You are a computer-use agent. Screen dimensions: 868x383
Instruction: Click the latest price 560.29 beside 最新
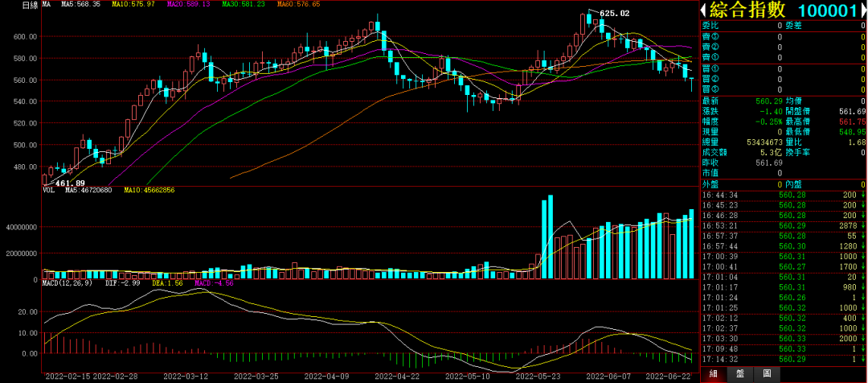[x=769, y=101]
